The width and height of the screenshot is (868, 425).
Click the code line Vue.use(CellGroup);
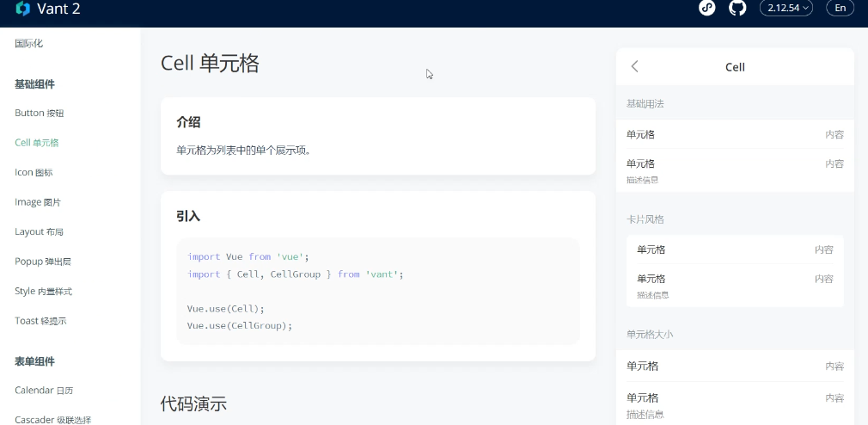[x=239, y=326]
